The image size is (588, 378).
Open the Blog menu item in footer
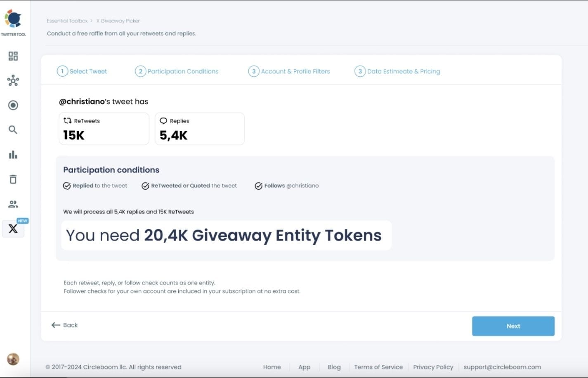coord(334,367)
